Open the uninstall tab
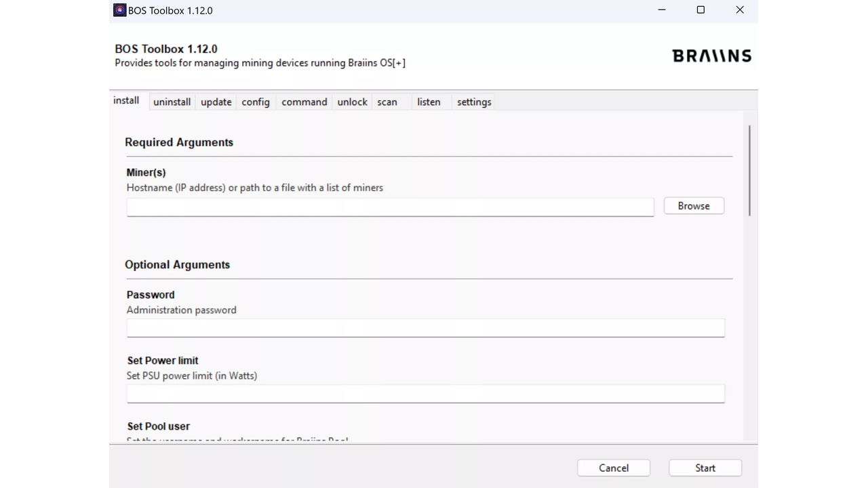The height and width of the screenshot is (488, 868). 172,102
